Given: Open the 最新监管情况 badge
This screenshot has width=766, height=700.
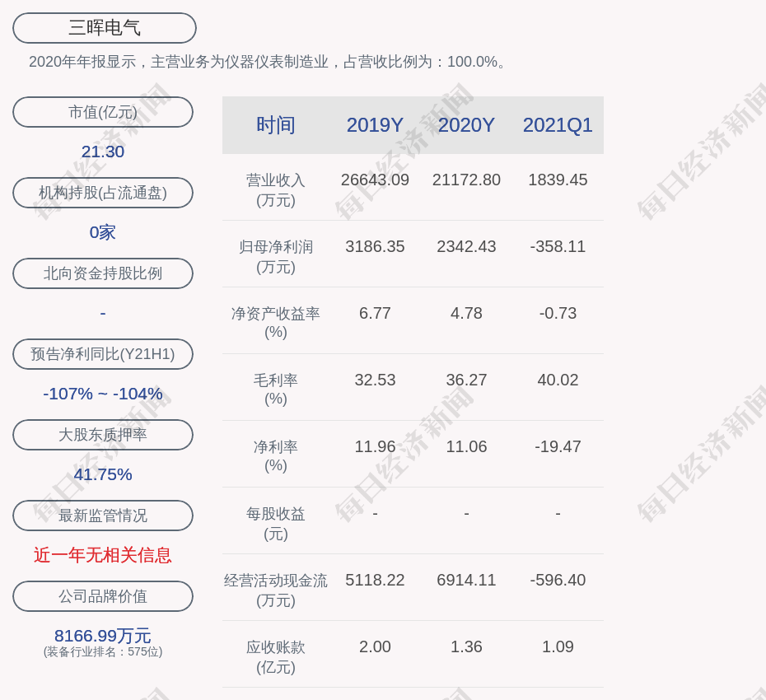Looking at the screenshot, I should 103,516.
